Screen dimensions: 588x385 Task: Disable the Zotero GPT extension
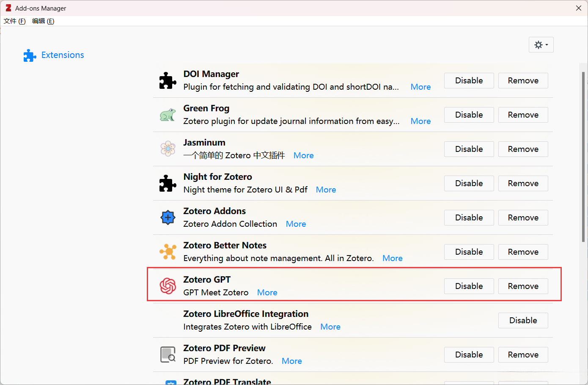469,286
